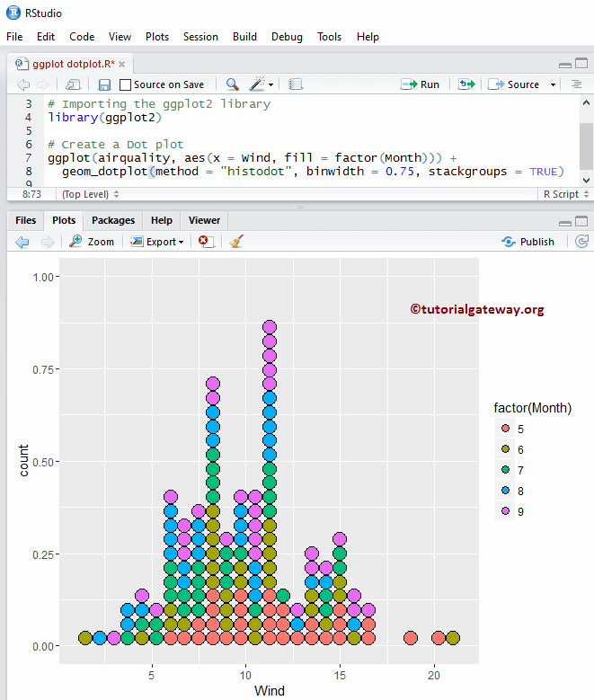Open R Script file type selector
The width and height of the screenshot is (594, 700).
[x=566, y=194]
